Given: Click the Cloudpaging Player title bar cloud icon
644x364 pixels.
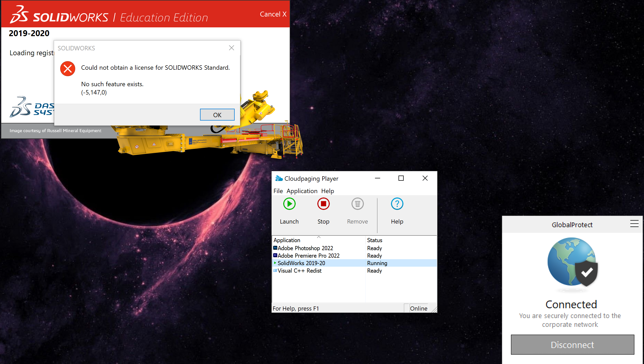Looking at the screenshot, I should pos(279,178).
